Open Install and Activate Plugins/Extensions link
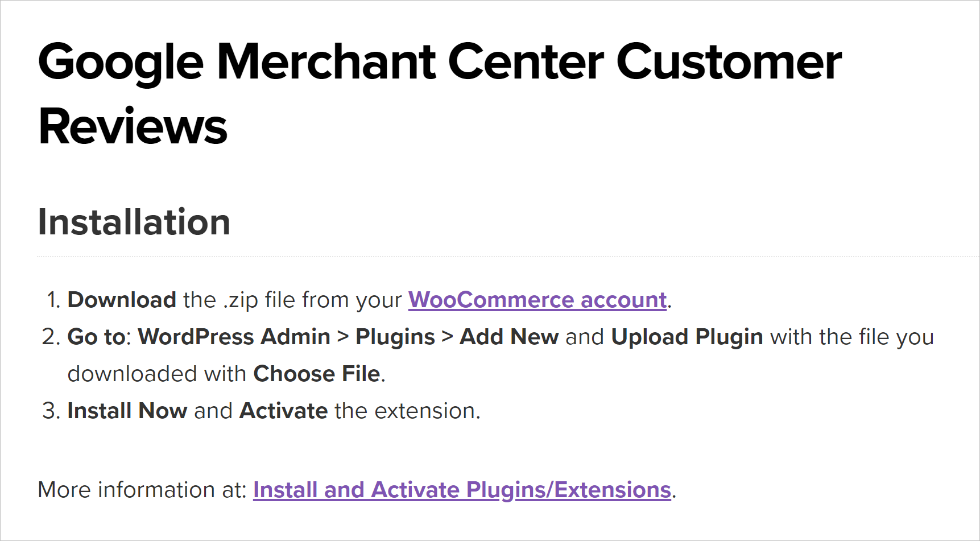The height and width of the screenshot is (541, 980). [462, 490]
